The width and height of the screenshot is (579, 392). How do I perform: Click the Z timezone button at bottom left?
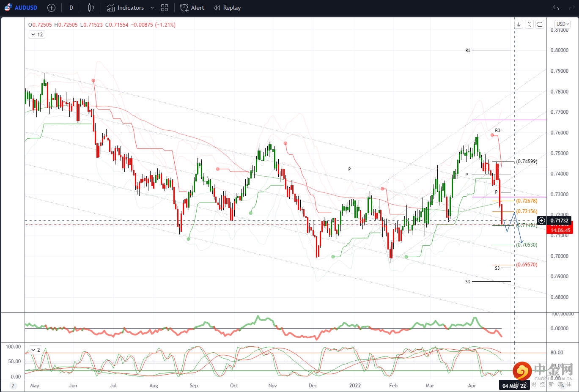(x=13, y=386)
